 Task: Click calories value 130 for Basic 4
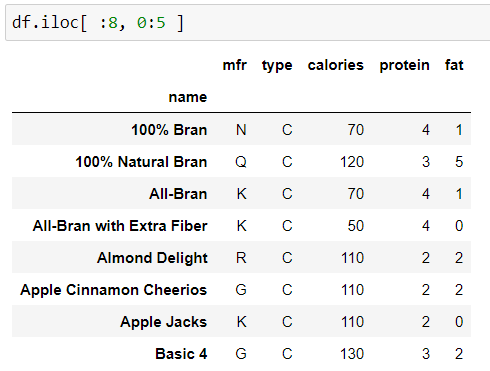[352, 354]
